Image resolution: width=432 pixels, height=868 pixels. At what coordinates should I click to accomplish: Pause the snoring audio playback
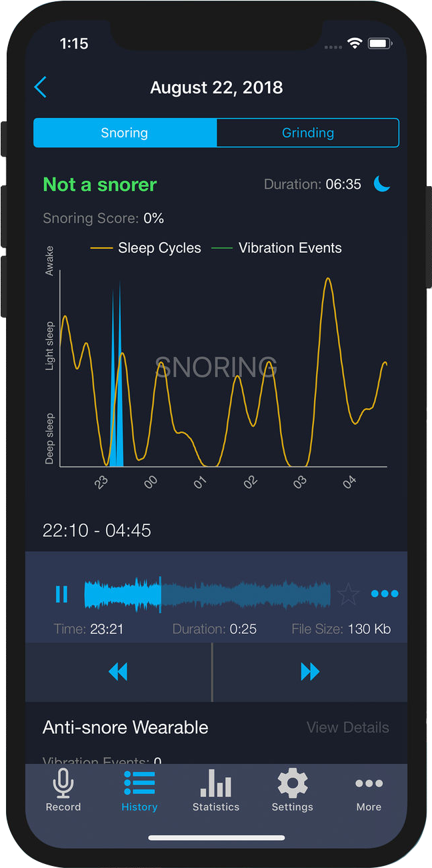pyautogui.click(x=61, y=594)
